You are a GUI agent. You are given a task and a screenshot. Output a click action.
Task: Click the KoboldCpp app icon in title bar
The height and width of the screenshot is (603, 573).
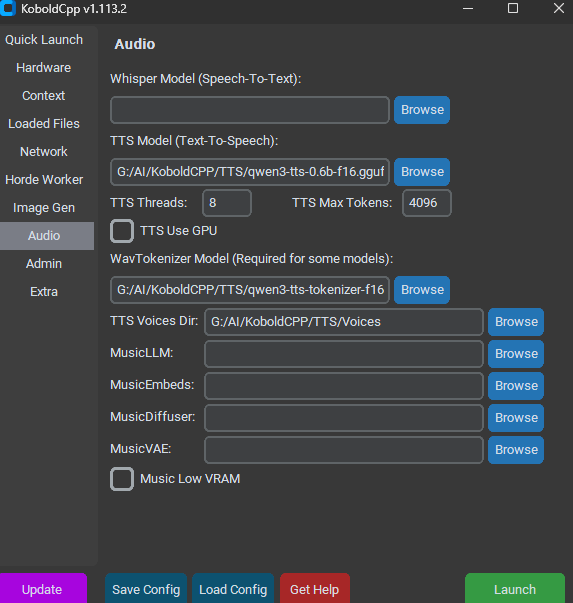pos(7,8)
